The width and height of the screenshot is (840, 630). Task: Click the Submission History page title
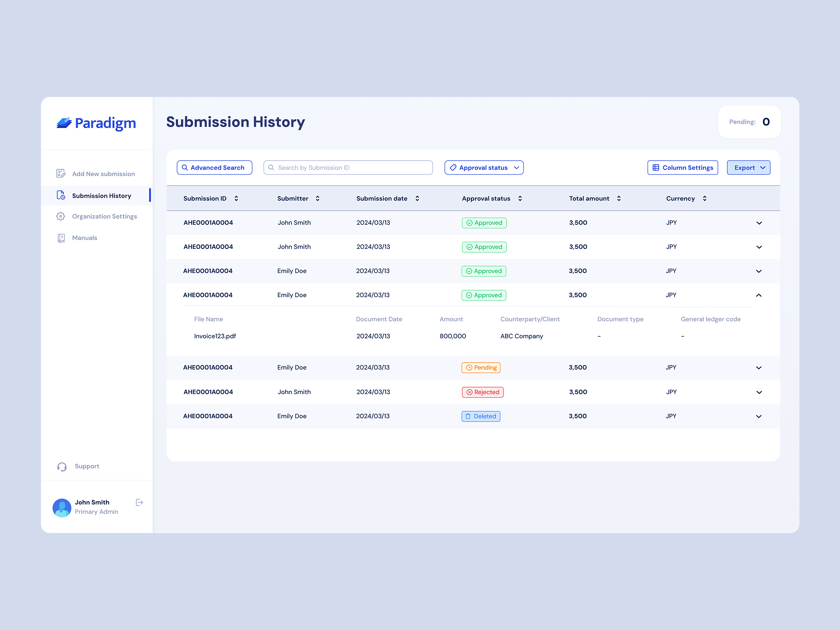(x=236, y=122)
